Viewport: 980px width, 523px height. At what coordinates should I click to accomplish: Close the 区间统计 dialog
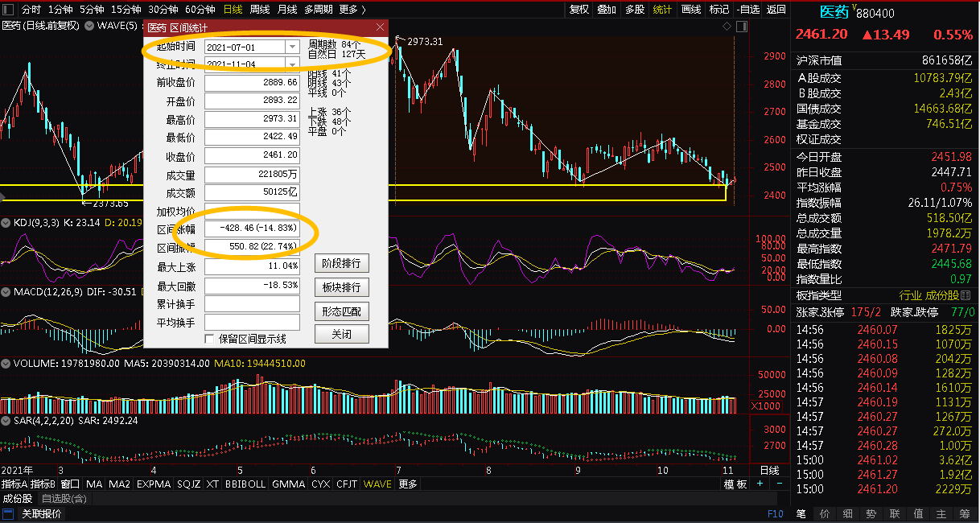[381, 27]
